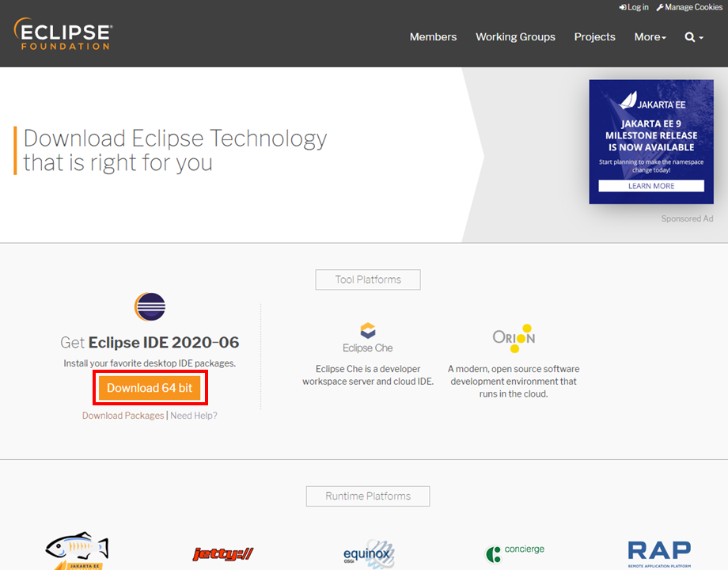Click the Log in link

pos(634,7)
